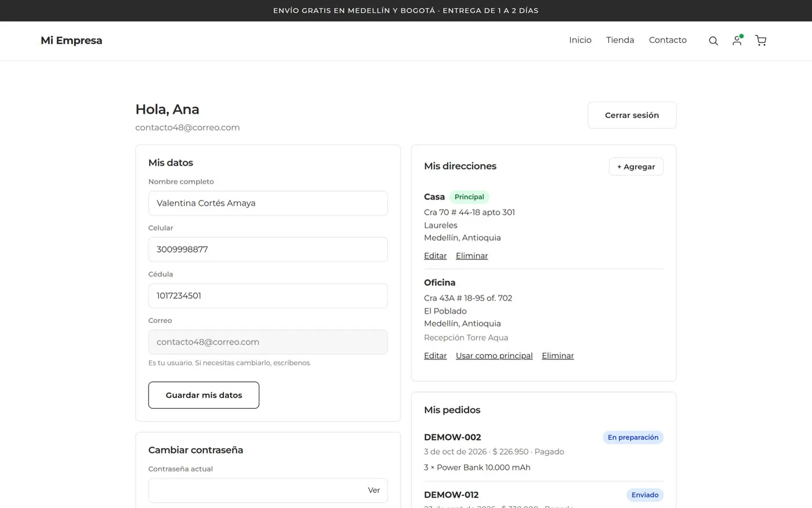812x508 pixels.
Task: Click the Principal badge on Casa
Action: (x=469, y=197)
